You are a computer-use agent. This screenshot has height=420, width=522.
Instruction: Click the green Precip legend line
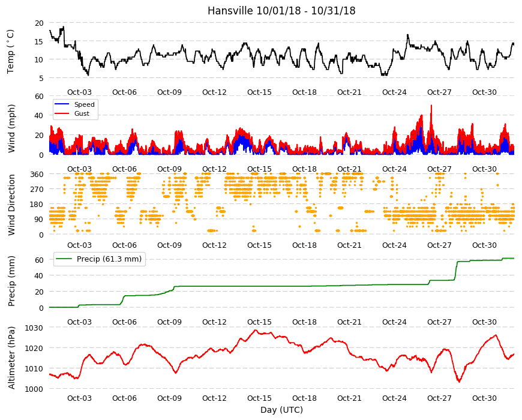pos(64,259)
